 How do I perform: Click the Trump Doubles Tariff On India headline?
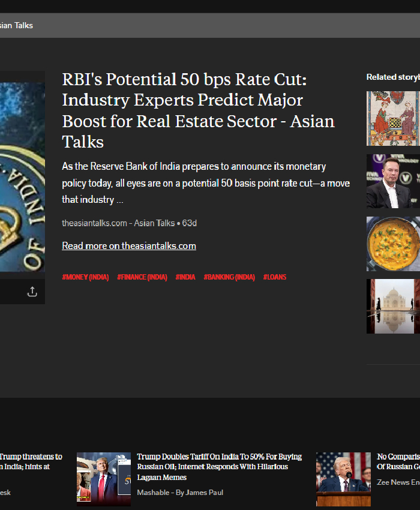[x=219, y=467]
